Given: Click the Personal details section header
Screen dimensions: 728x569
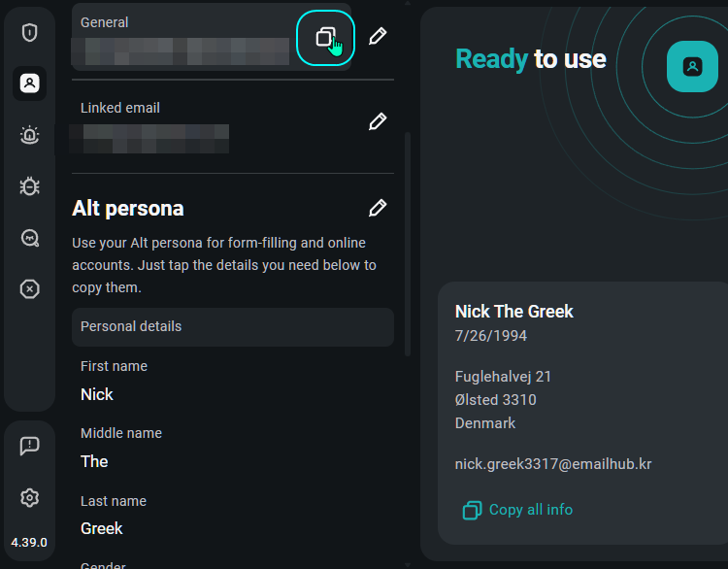Looking at the screenshot, I should (x=232, y=327).
